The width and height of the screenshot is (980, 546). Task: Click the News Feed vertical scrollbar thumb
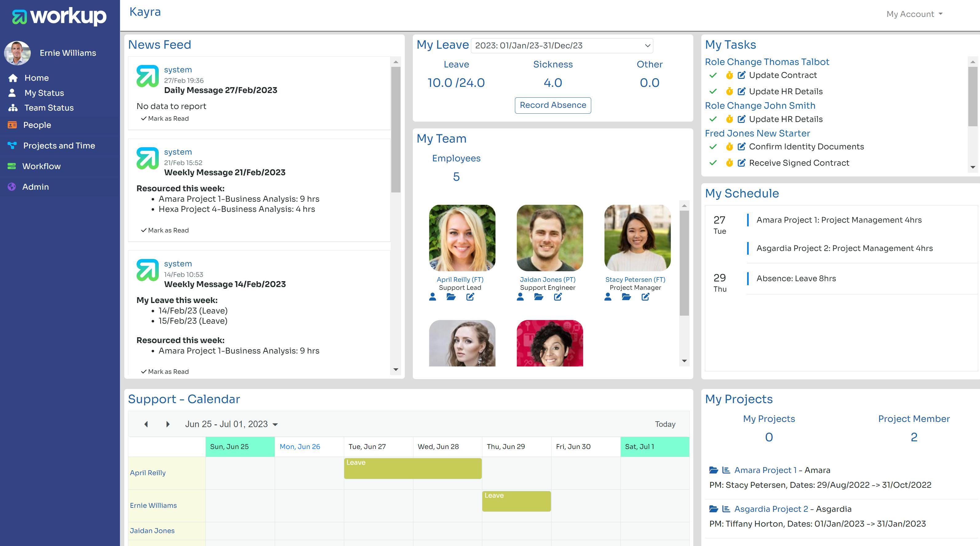(x=396, y=129)
